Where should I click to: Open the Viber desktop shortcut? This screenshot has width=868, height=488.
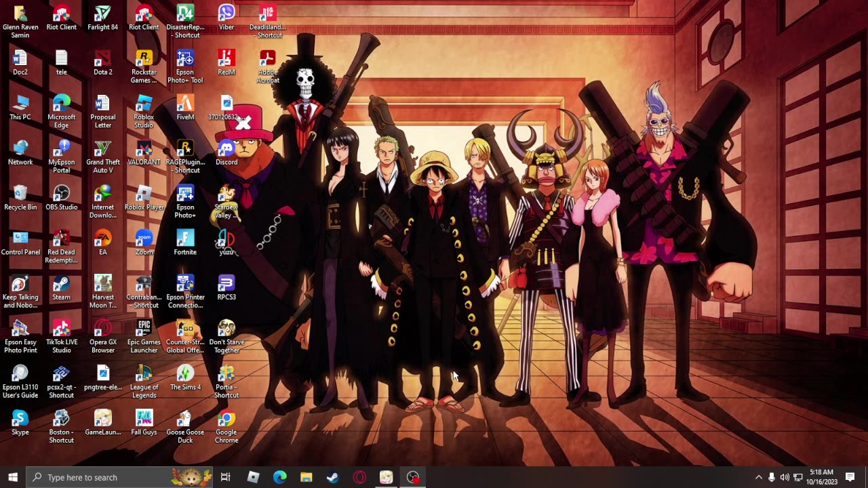(x=226, y=18)
